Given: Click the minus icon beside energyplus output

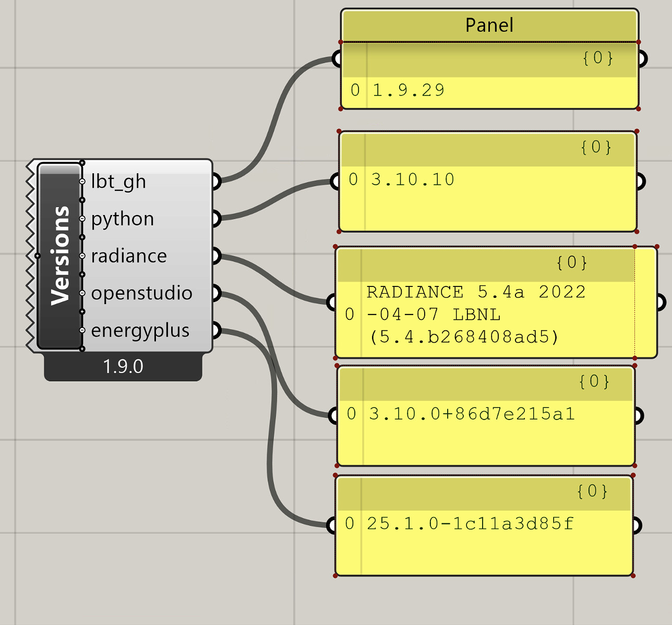Looking at the screenshot, I should tap(82, 330).
